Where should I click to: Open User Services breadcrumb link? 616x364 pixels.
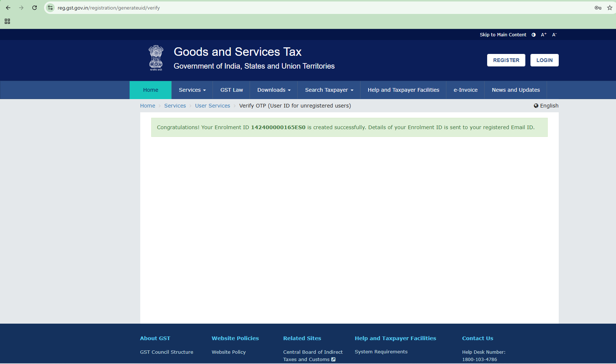click(212, 106)
